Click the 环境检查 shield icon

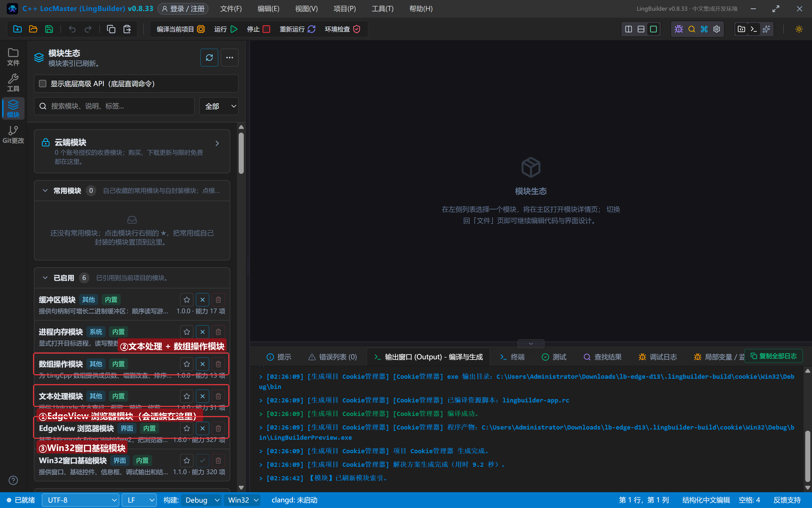tap(357, 29)
